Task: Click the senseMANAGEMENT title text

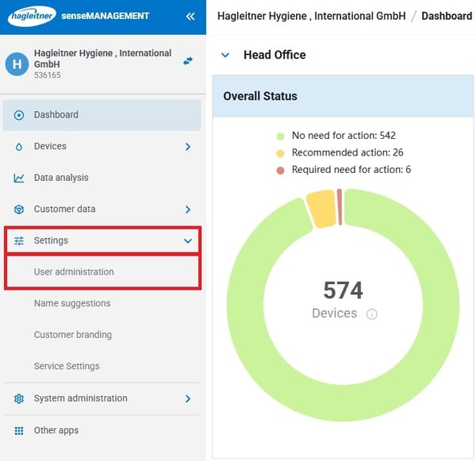Action: pos(106,16)
